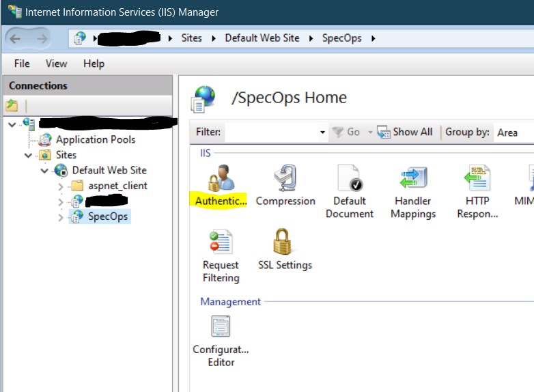The height and width of the screenshot is (392, 534).
Task: Click the /SpecOps Home globe icon
Action: [x=203, y=99]
